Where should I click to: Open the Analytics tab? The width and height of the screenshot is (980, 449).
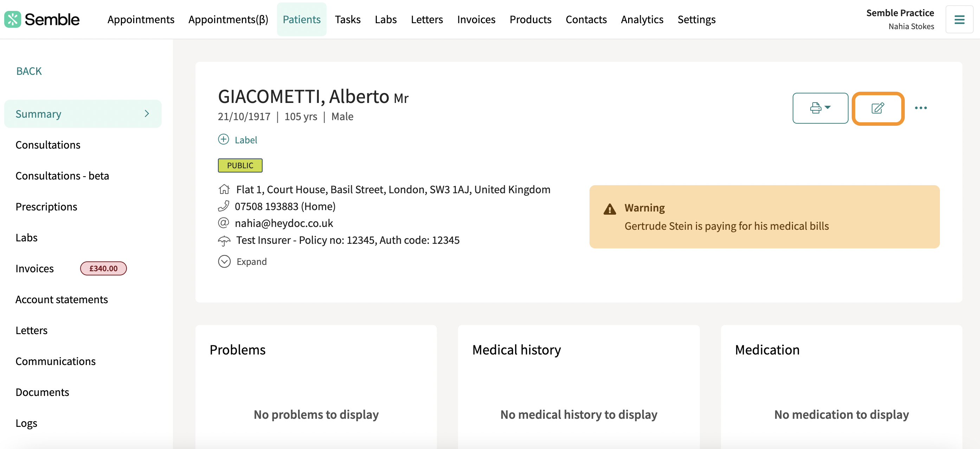(642, 19)
